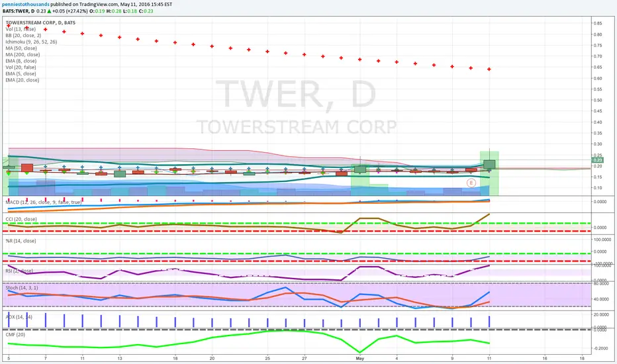Click the 27 label on the date axis
Viewport: 617px width, 364px height.
click(304, 359)
